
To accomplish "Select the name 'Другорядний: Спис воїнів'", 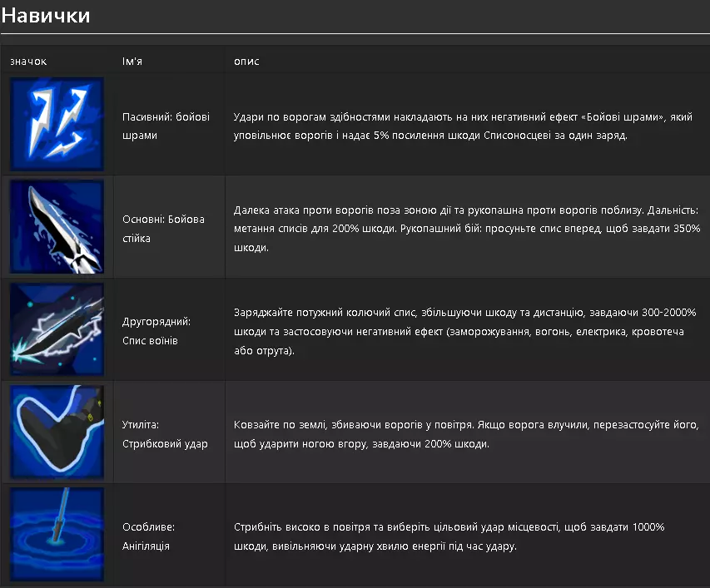I will tap(156, 331).
